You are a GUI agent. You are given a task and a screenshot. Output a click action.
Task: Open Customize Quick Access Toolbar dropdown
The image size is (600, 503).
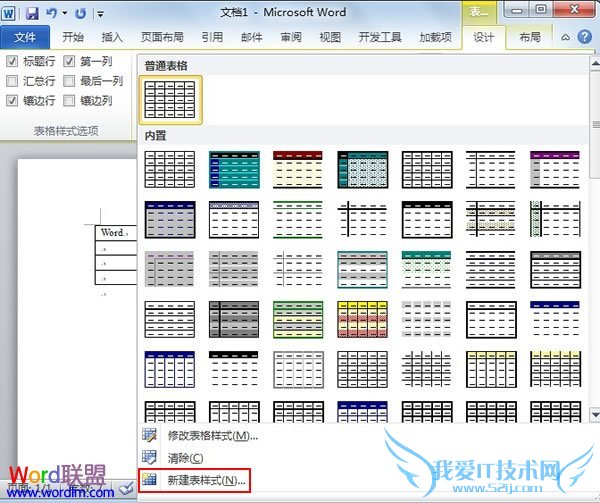click(100, 14)
